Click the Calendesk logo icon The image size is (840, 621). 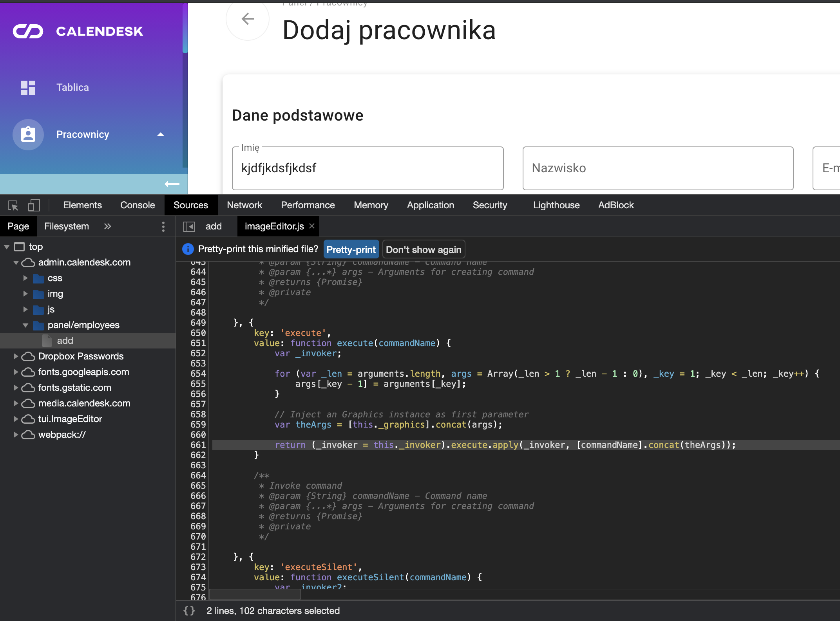coord(28,31)
